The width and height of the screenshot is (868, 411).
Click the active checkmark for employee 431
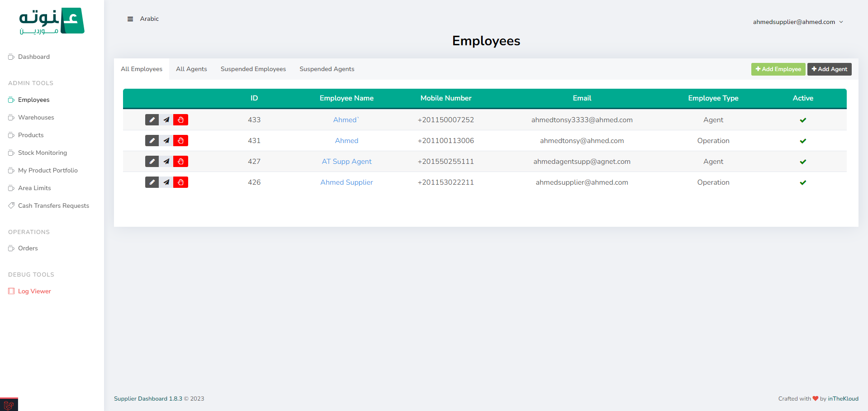803,141
